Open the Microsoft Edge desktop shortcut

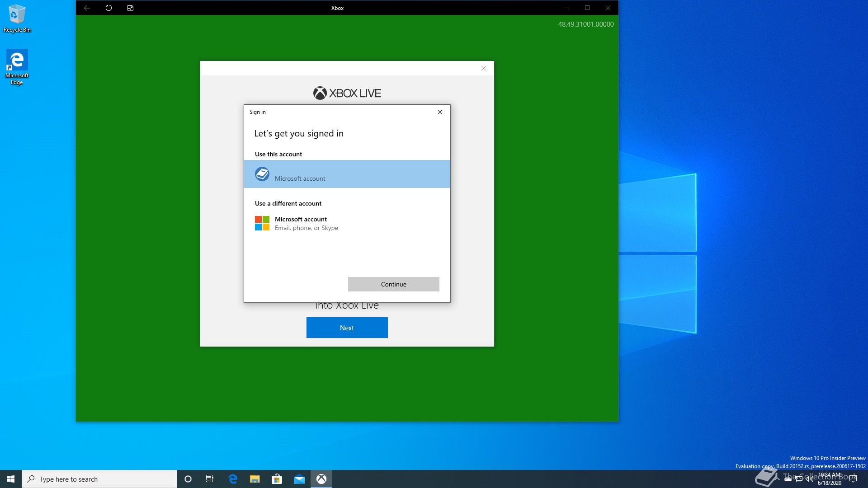pyautogui.click(x=17, y=67)
